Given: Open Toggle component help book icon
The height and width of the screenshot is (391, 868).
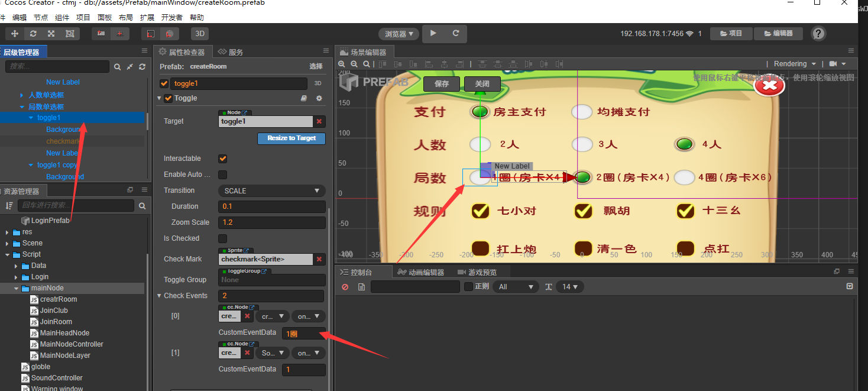Looking at the screenshot, I should tap(304, 98).
